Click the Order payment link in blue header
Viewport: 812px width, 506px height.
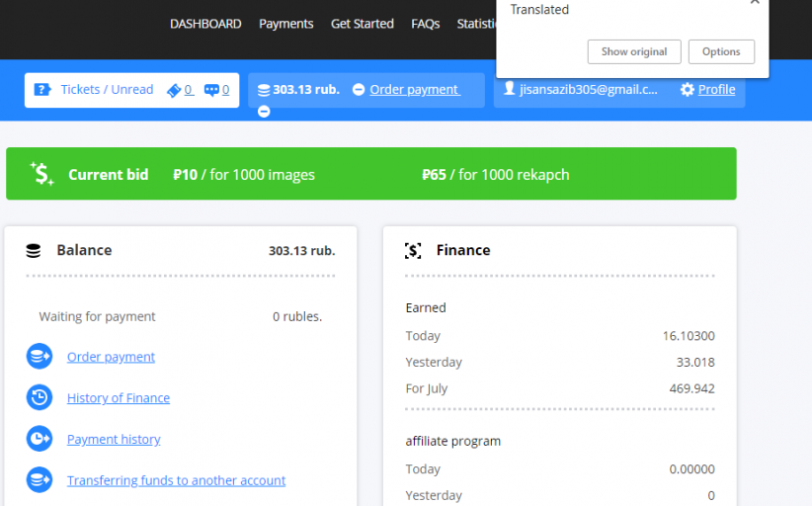[x=414, y=90]
